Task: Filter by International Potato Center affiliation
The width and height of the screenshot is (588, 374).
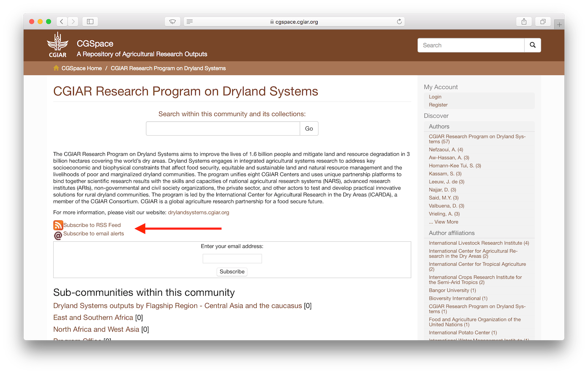Action: coord(463,333)
